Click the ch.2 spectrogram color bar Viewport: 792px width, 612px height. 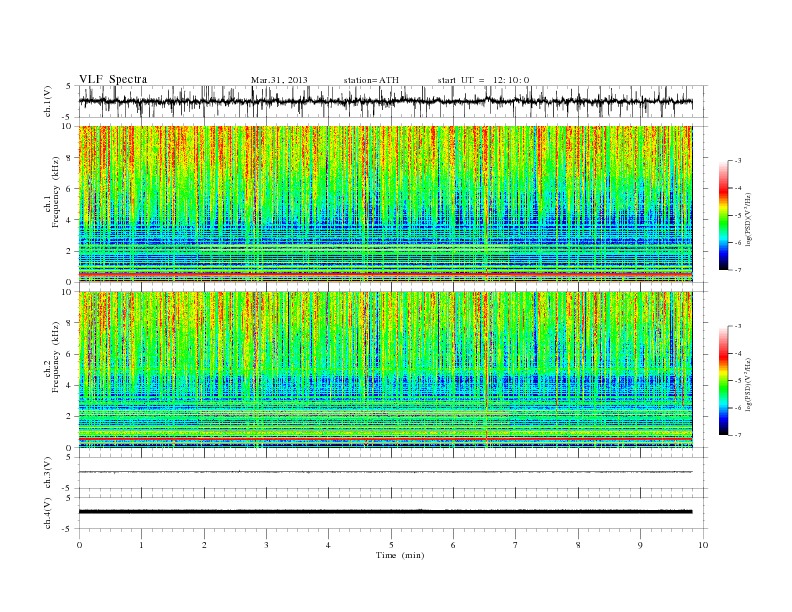[723, 380]
